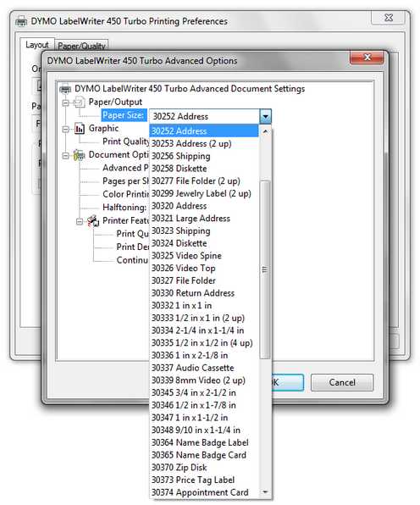420x505 pixels.
Task: Pick 30370 Zip Disk
Action: coord(204,468)
